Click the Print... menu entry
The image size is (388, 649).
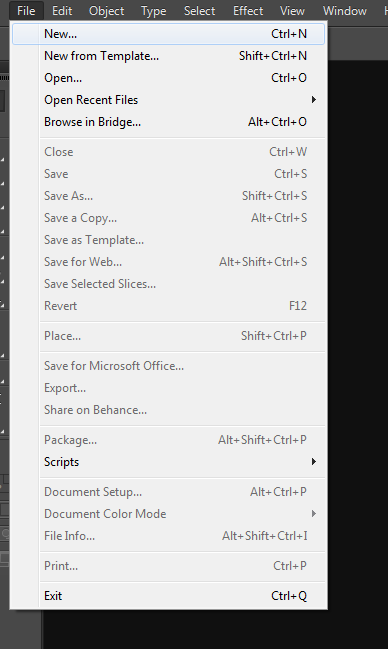pyautogui.click(x=168, y=566)
